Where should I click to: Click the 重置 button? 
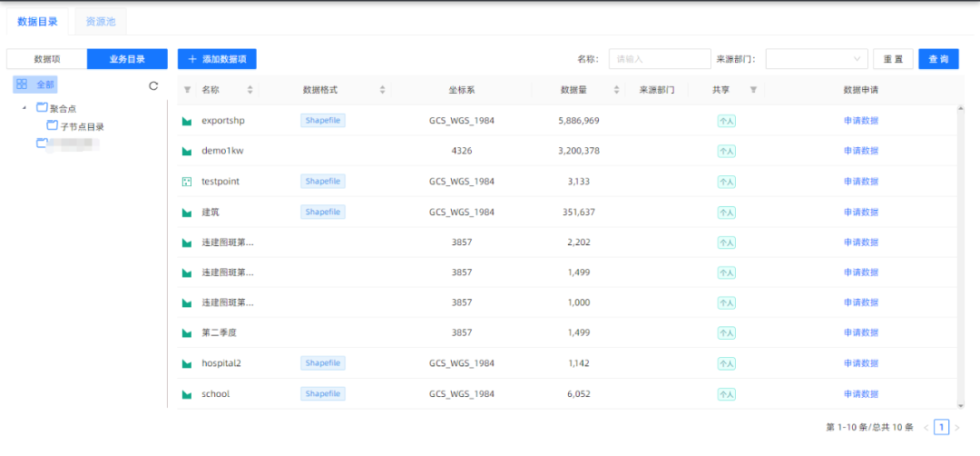pyautogui.click(x=893, y=59)
